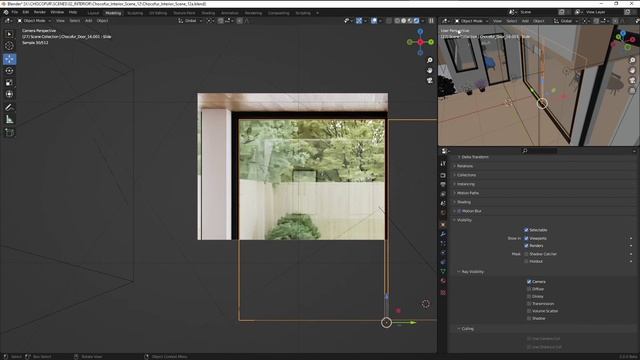Add a new workspace with plus tab
The image size is (640, 360).
[x=318, y=13]
